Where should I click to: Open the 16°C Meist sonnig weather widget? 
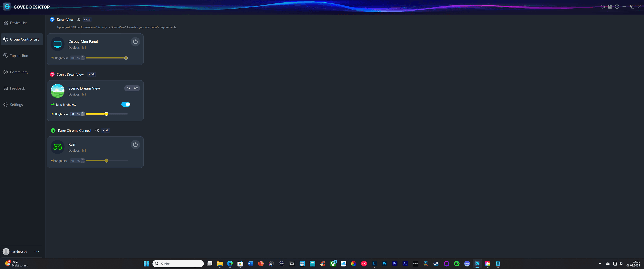(x=17, y=264)
